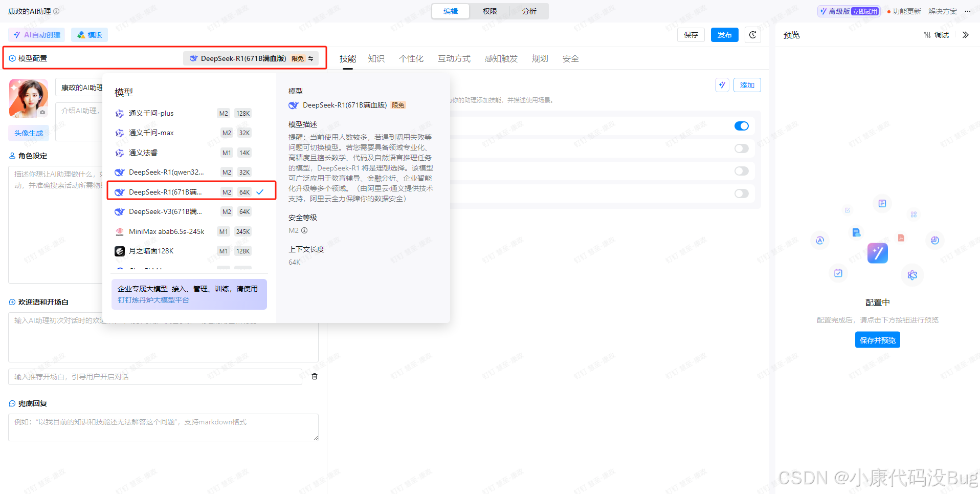Click the 欢迎语和开场白 section icon

[x=12, y=302]
